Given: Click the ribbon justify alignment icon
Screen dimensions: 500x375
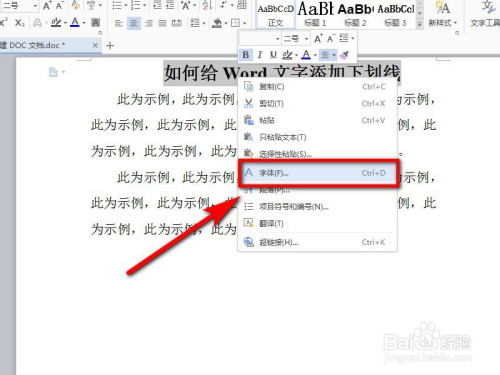Looking at the screenshot, I should point(162,23).
